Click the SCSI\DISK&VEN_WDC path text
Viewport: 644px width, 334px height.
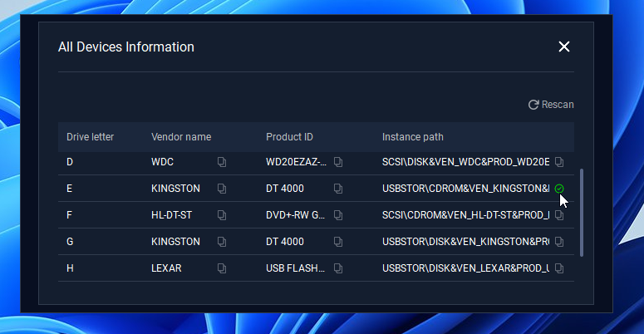click(465, 162)
